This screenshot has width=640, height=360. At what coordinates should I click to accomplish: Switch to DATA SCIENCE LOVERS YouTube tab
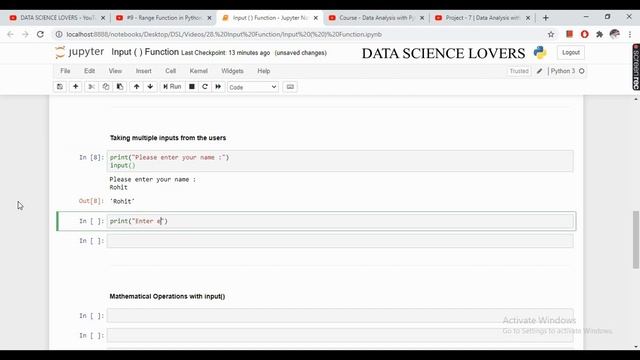pyautogui.click(x=57, y=18)
